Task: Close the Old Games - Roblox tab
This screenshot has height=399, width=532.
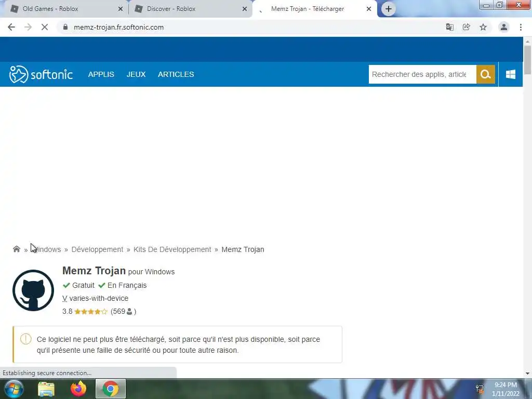Action: (121, 9)
